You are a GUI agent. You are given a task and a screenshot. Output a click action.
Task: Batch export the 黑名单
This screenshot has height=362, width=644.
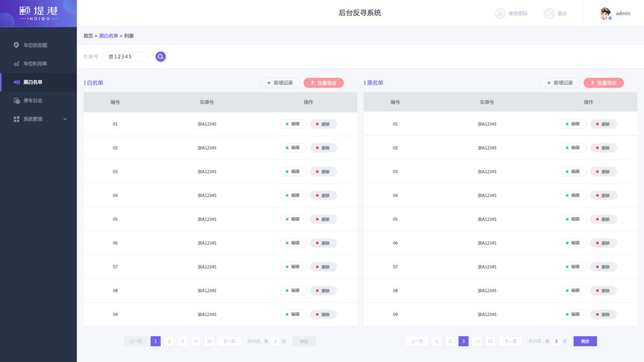604,83
